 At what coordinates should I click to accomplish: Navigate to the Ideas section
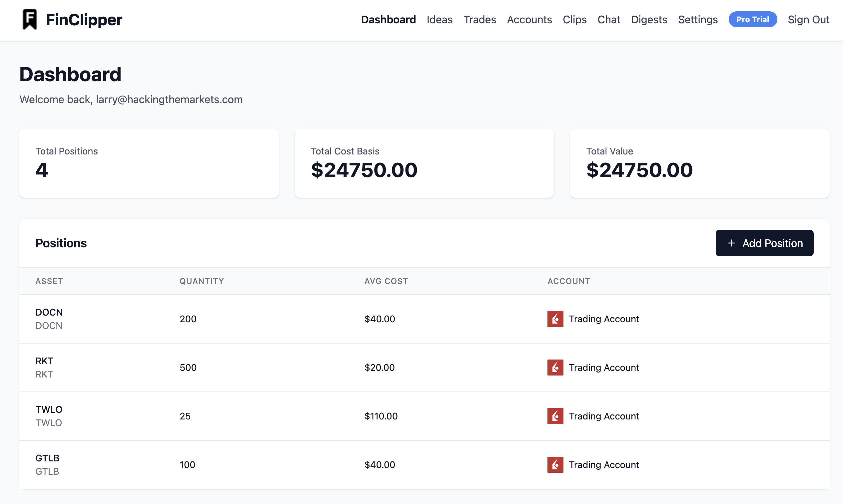pos(439,20)
